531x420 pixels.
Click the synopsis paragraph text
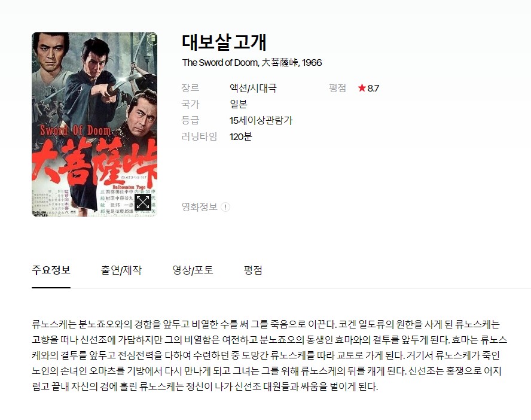pos(270,355)
